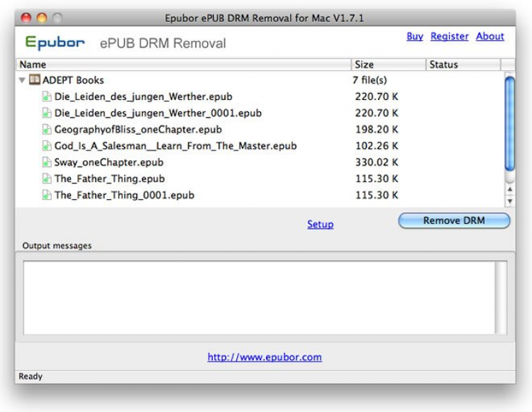Viewport: 532px width, 412px height.
Task: Open the Setup link
Action: point(320,224)
